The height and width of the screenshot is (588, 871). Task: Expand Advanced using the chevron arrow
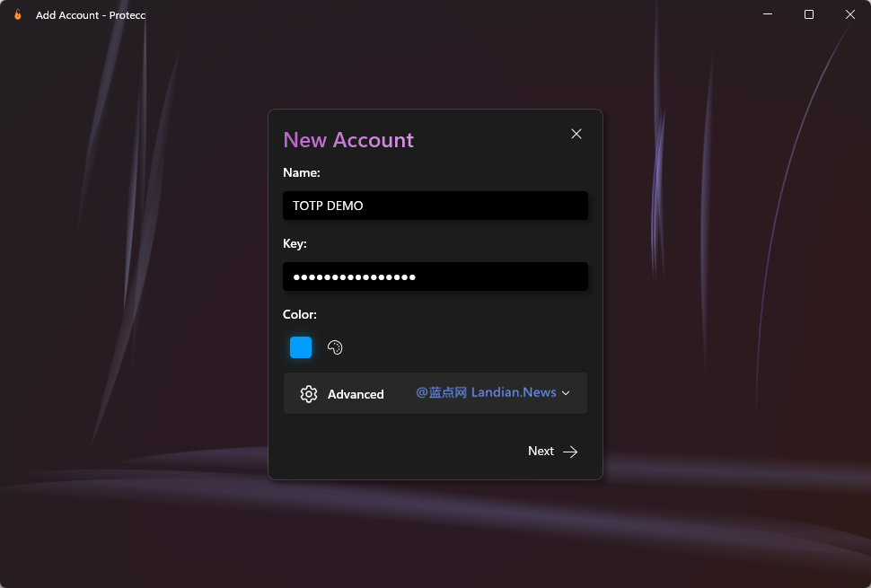pos(566,393)
